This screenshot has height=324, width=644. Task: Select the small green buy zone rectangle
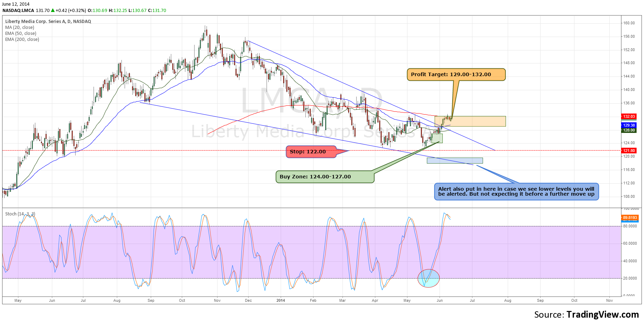tap(437, 138)
